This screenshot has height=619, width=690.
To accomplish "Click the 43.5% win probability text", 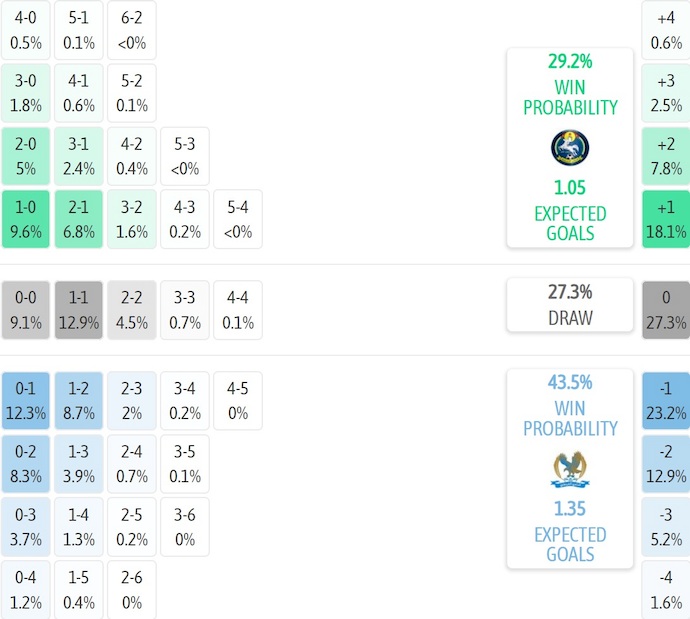I will (569, 382).
